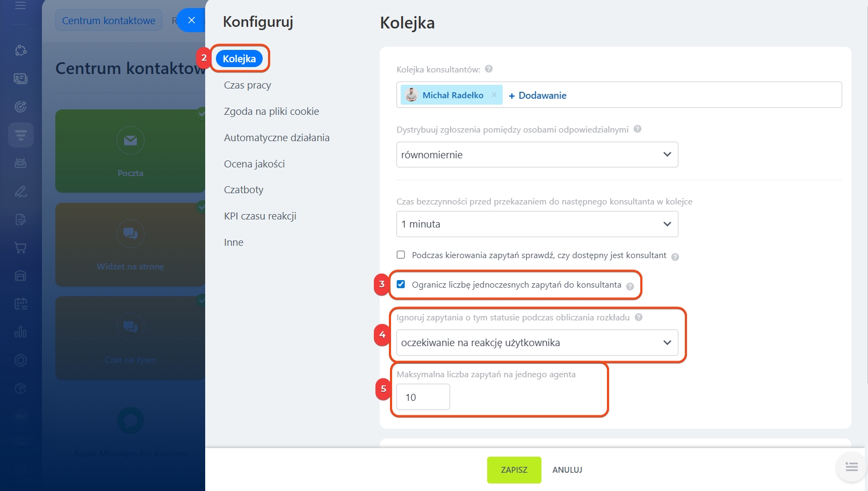Click the Czas bezczynności label text
The height and width of the screenshot is (491, 868).
(x=544, y=202)
